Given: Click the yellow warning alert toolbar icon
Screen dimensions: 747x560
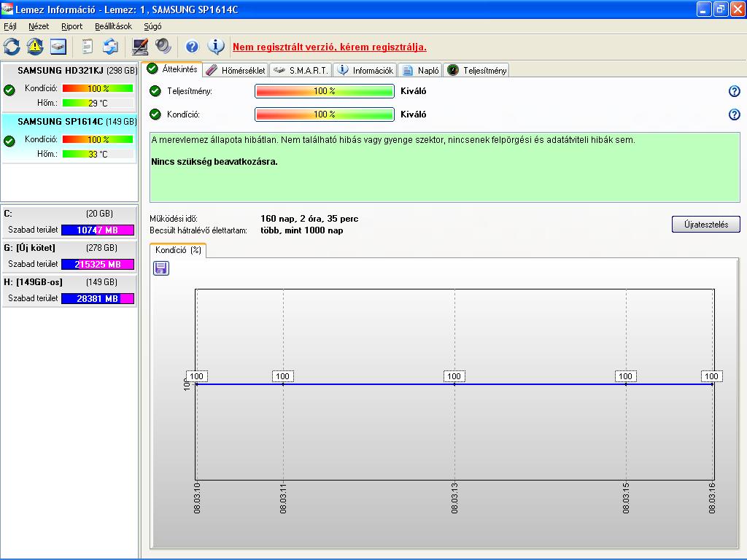Looking at the screenshot, I should (x=35, y=46).
